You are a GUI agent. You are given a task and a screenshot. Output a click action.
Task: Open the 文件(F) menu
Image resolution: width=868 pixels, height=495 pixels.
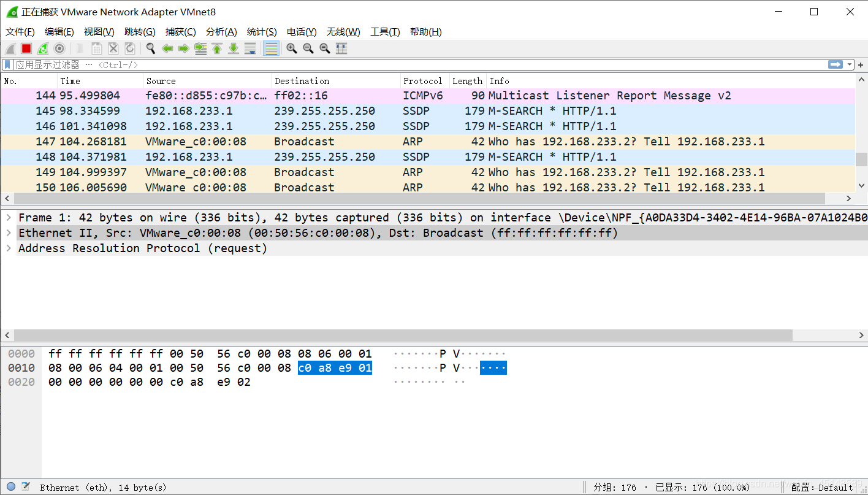click(x=20, y=32)
